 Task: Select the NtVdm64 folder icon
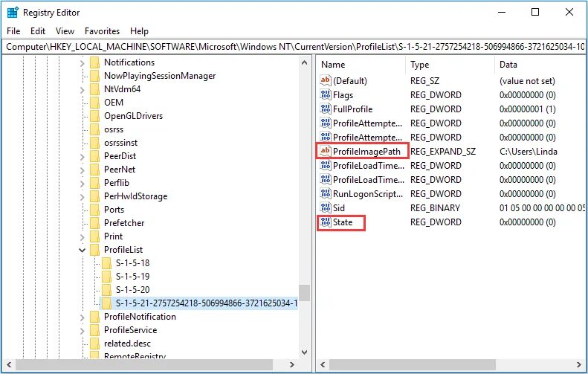pos(95,89)
